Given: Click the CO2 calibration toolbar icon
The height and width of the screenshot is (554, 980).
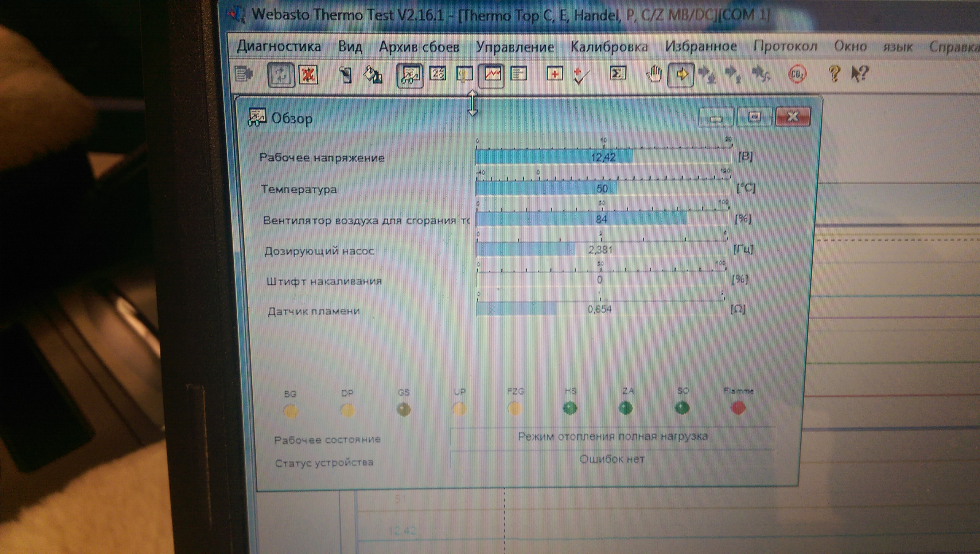Looking at the screenshot, I should click(x=797, y=74).
